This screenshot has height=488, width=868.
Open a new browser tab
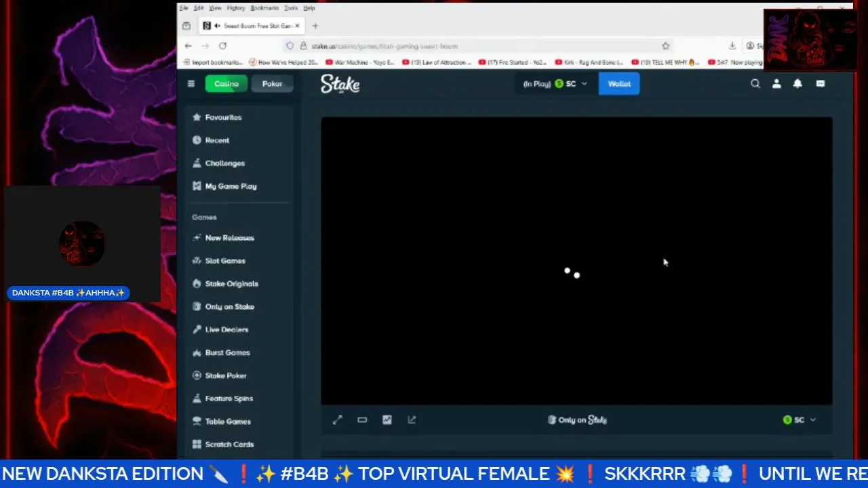[x=315, y=26]
